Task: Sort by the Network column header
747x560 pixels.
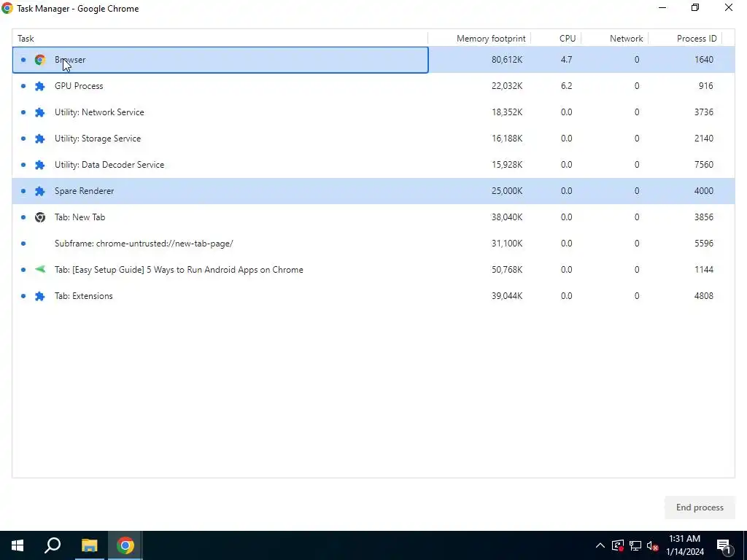Action: click(x=614, y=39)
